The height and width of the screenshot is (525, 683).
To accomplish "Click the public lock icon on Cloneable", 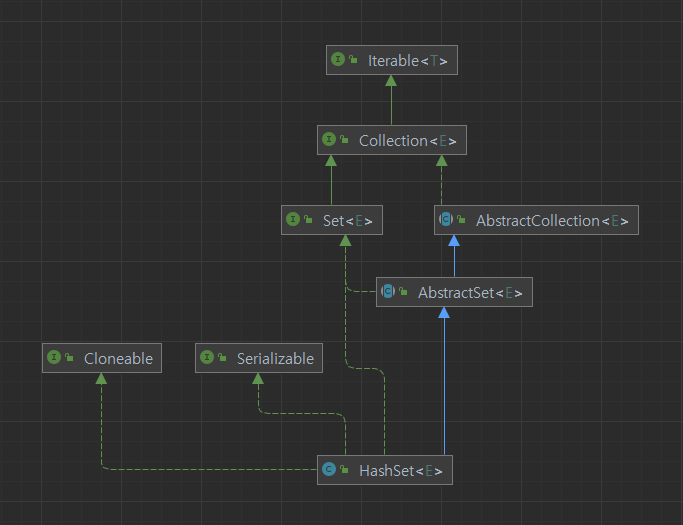I will point(69,357).
